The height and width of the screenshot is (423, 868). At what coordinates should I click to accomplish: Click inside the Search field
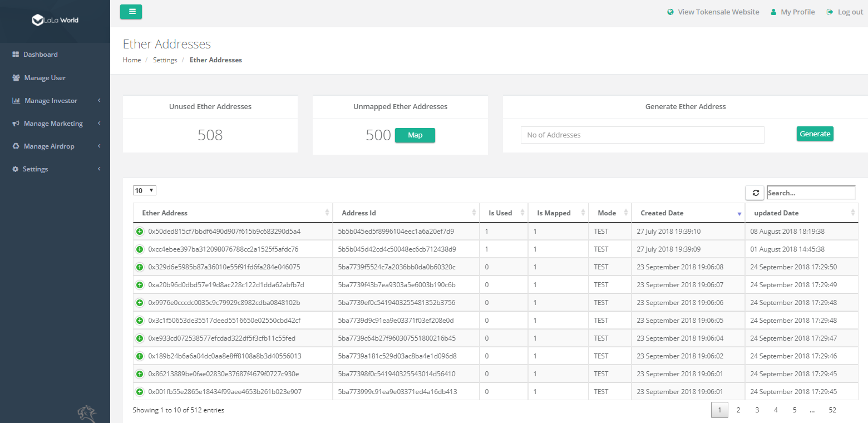coord(810,192)
